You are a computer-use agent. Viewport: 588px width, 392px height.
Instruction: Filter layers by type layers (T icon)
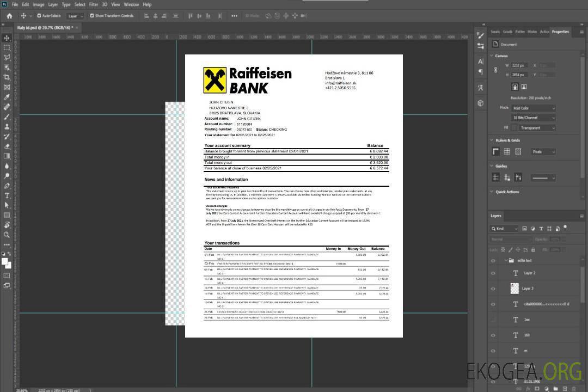541,229
